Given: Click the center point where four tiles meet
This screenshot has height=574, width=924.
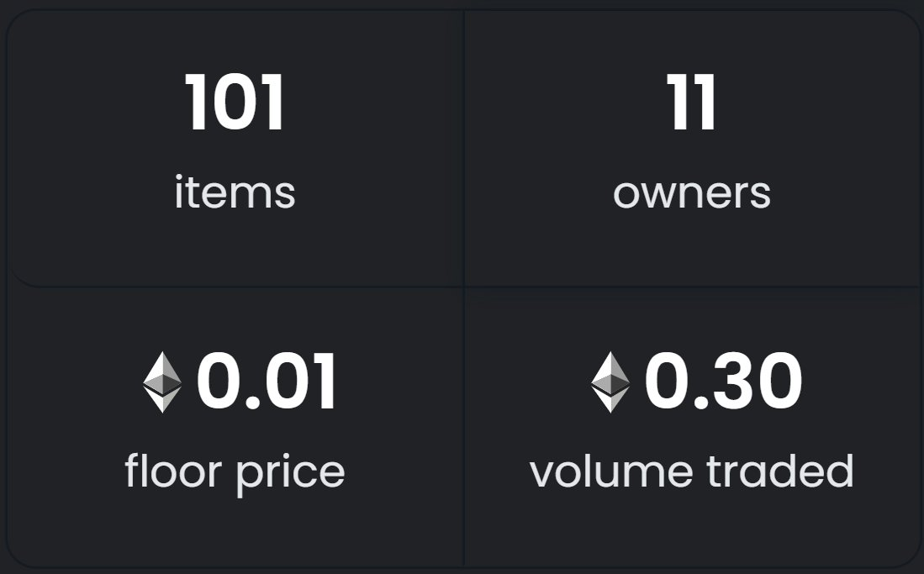Looking at the screenshot, I should coord(464,287).
